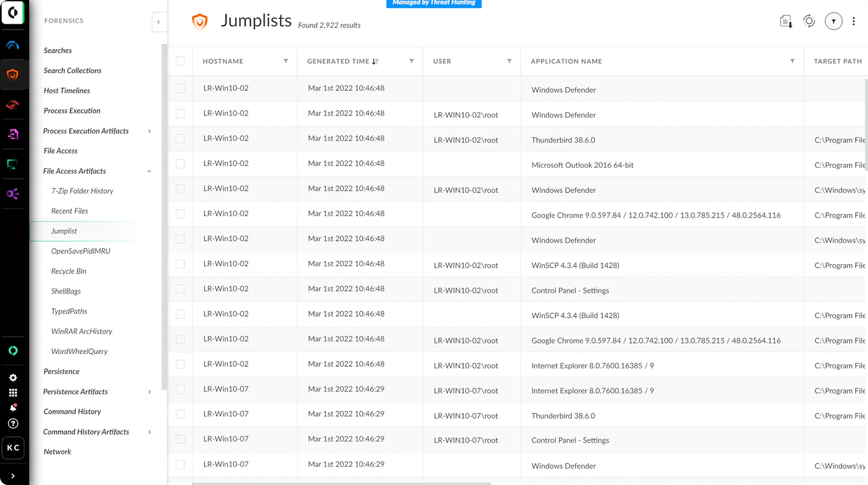This screenshot has height=485, width=868.
Task: Open the blue arc module icon in left rail
Action: point(13,45)
